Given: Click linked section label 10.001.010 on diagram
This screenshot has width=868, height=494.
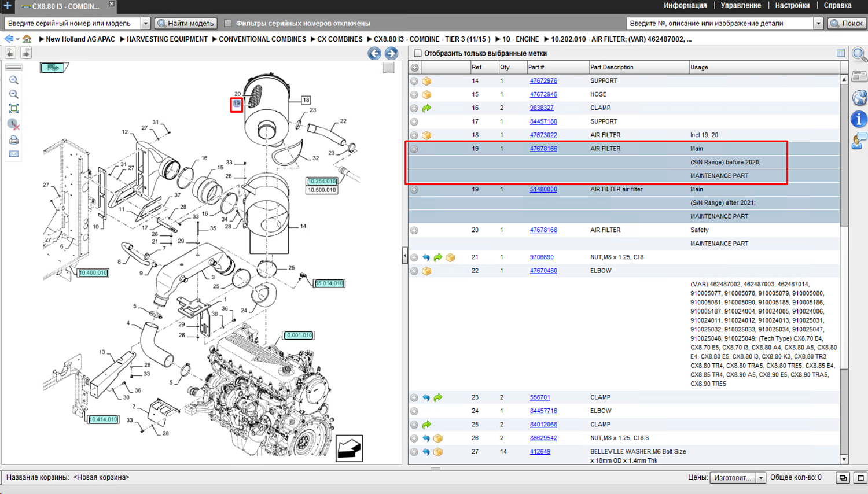Looking at the screenshot, I should 298,336.
